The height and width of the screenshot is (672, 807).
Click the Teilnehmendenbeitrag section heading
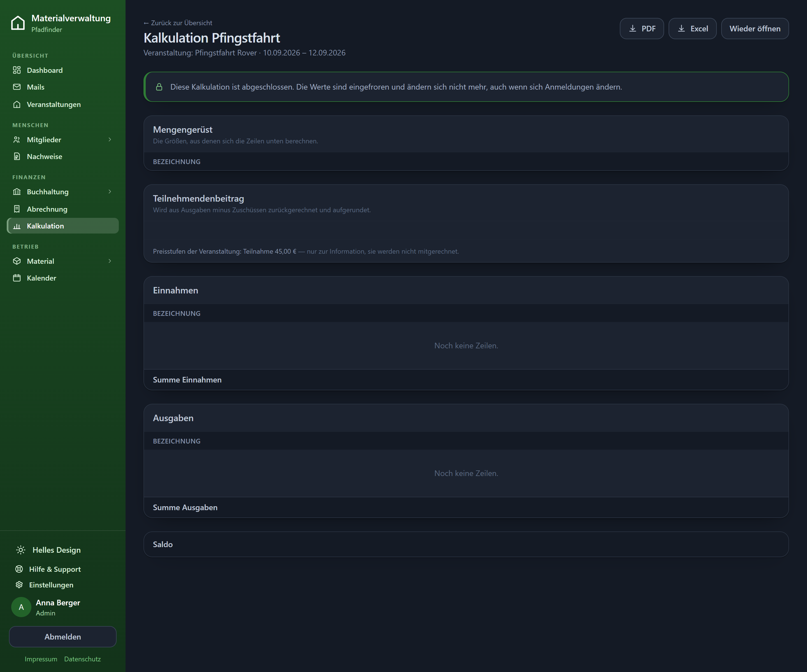198,199
